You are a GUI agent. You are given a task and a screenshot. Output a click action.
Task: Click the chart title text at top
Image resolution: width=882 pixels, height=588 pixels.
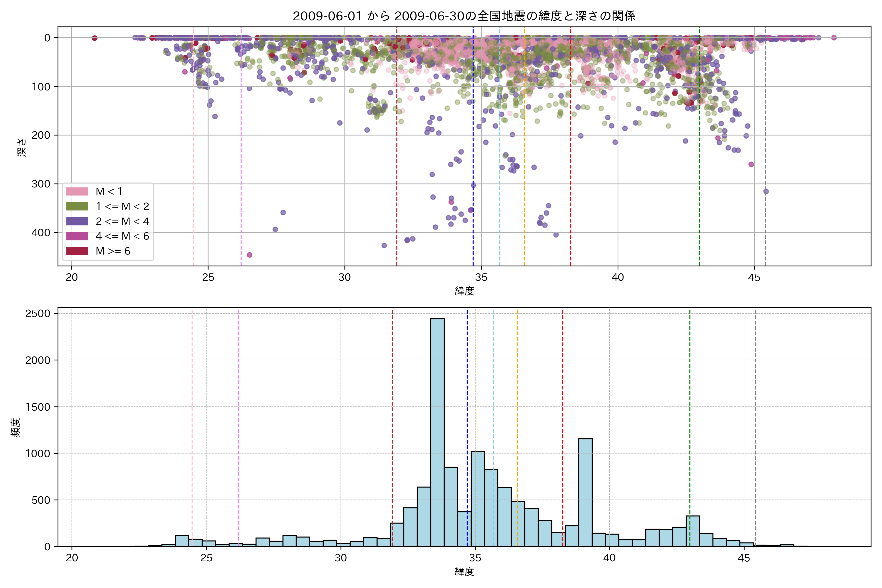point(464,16)
